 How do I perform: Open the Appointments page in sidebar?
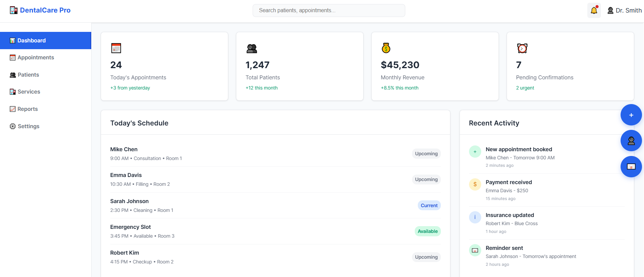pyautogui.click(x=36, y=58)
